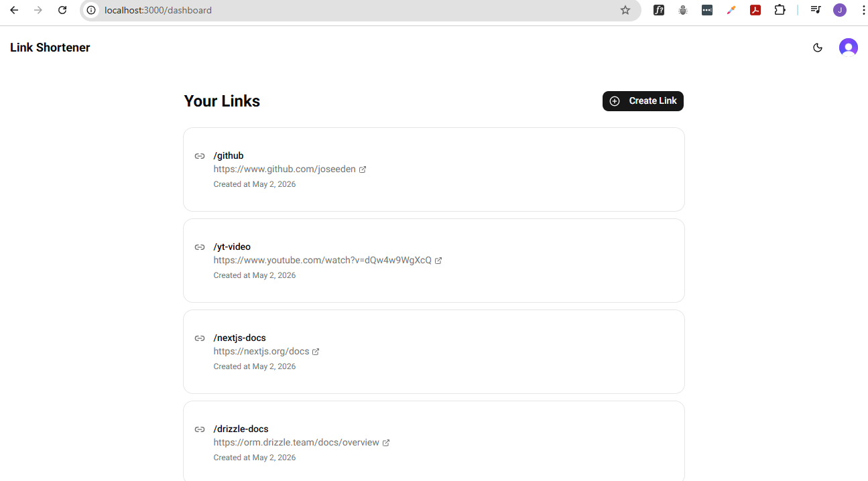Open external link icon for drizzle docs URL

pos(386,443)
